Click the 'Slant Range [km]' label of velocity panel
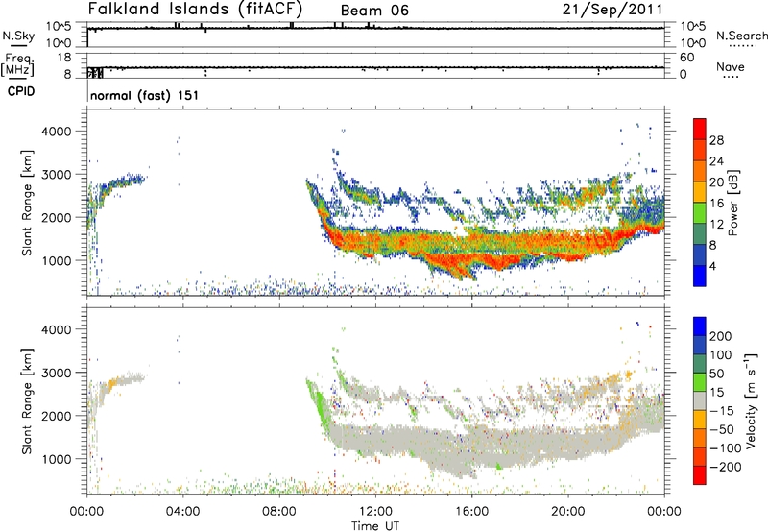The width and height of the screenshot is (768, 532). pos(27,400)
